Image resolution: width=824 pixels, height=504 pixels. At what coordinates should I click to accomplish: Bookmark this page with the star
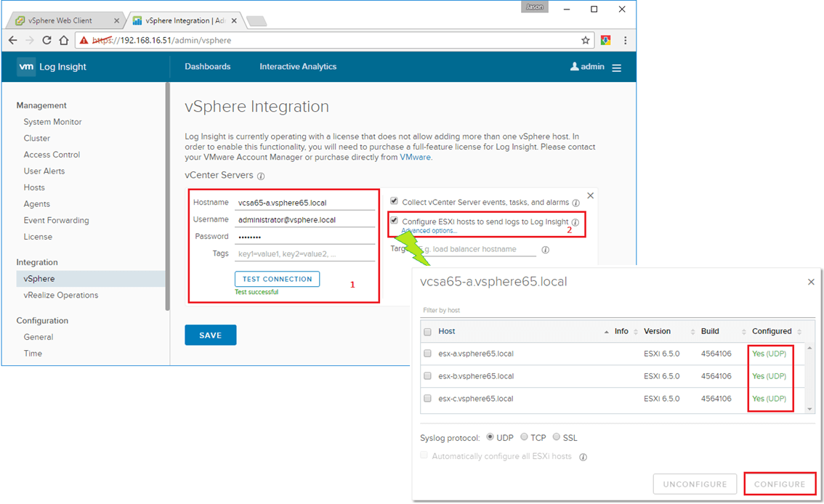(x=586, y=41)
